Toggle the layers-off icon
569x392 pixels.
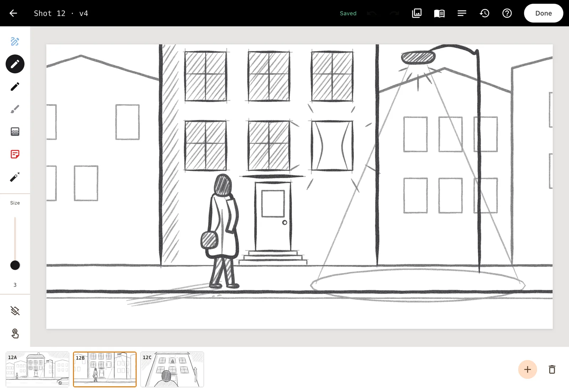15,311
